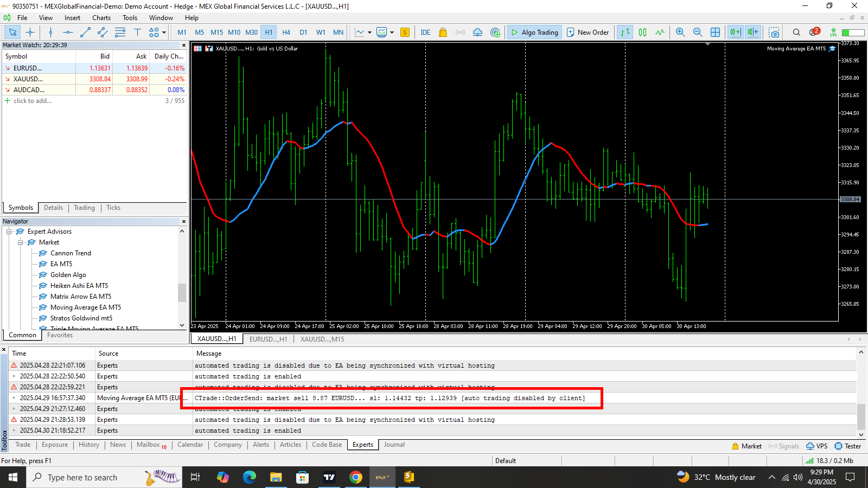Switch to the Journal tab
868x488 pixels.
tap(394, 445)
